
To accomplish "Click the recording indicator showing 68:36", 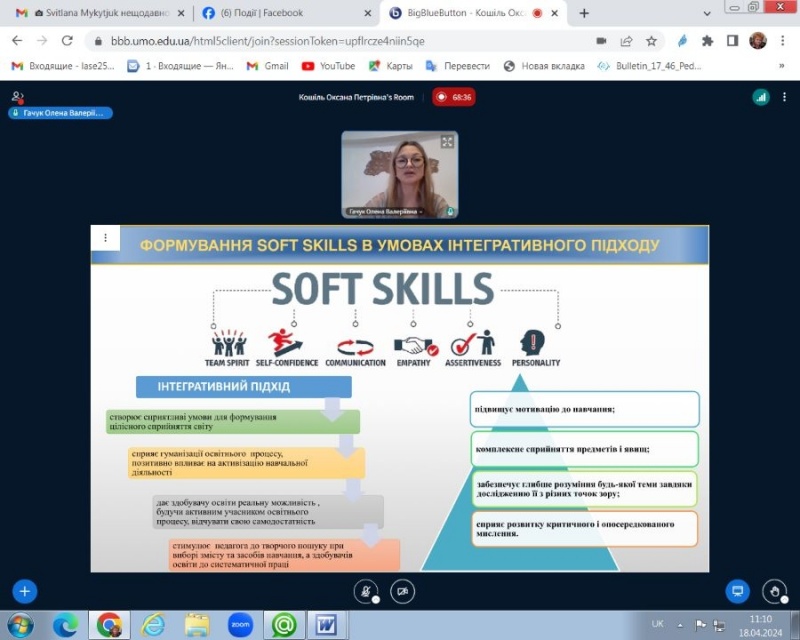I will click(453, 97).
